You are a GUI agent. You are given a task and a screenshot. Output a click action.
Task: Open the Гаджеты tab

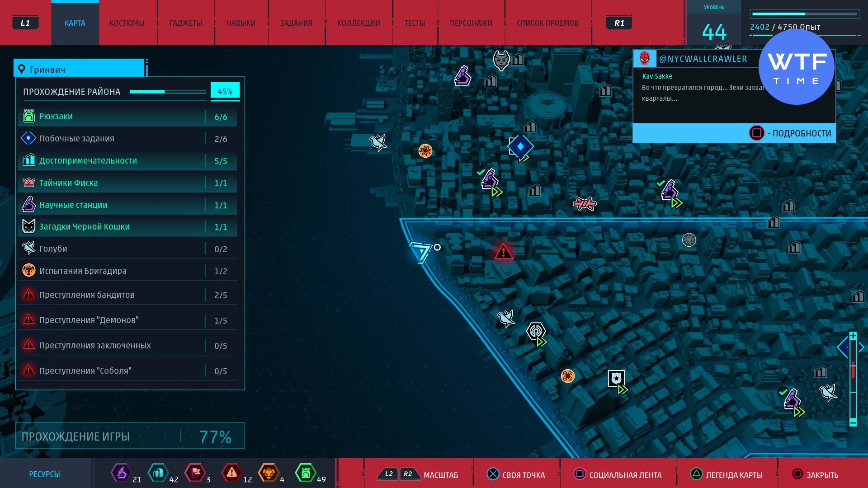click(186, 23)
